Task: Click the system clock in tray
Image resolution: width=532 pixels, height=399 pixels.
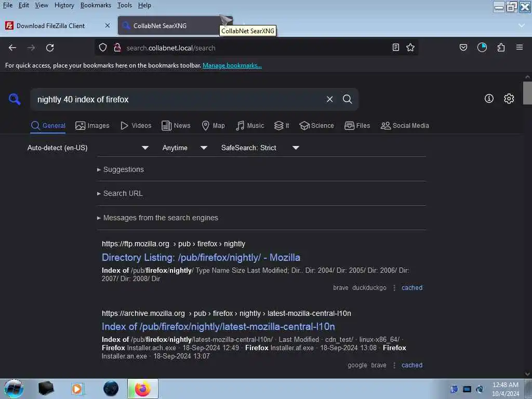Action: [506, 389]
